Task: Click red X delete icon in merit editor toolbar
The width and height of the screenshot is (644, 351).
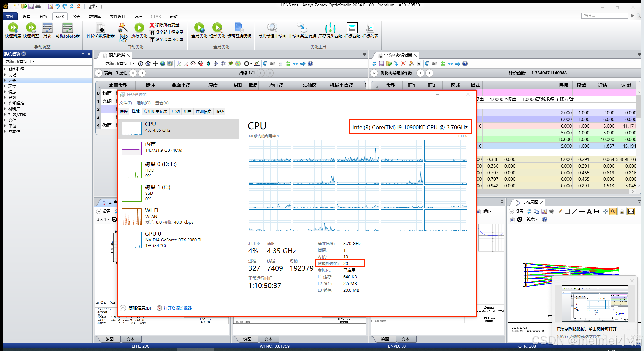Action: pyautogui.click(x=403, y=64)
